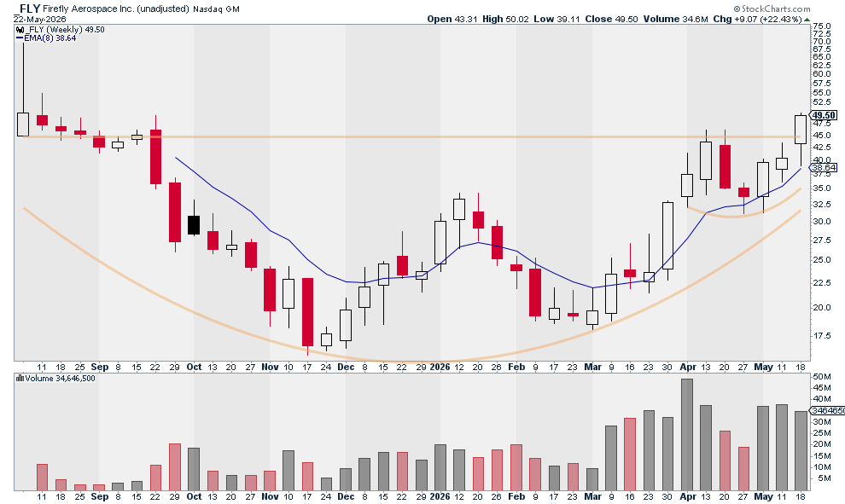Click the 'EMA(8) 38.64' legend label

(x=50, y=38)
